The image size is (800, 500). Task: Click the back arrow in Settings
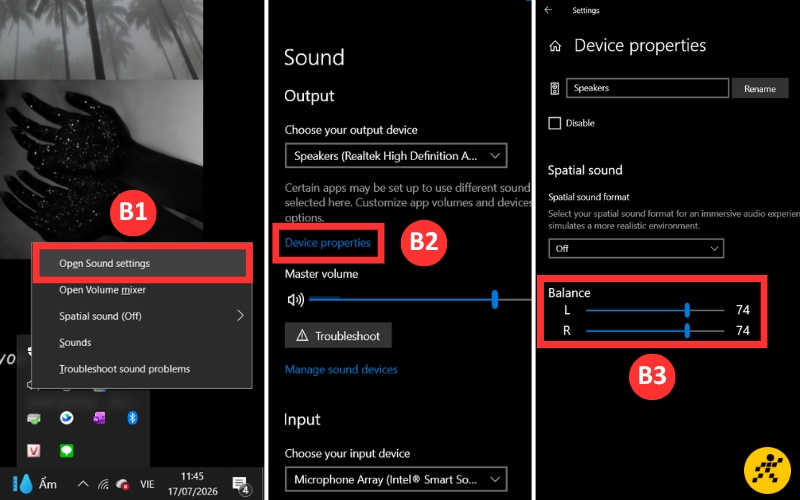548,10
